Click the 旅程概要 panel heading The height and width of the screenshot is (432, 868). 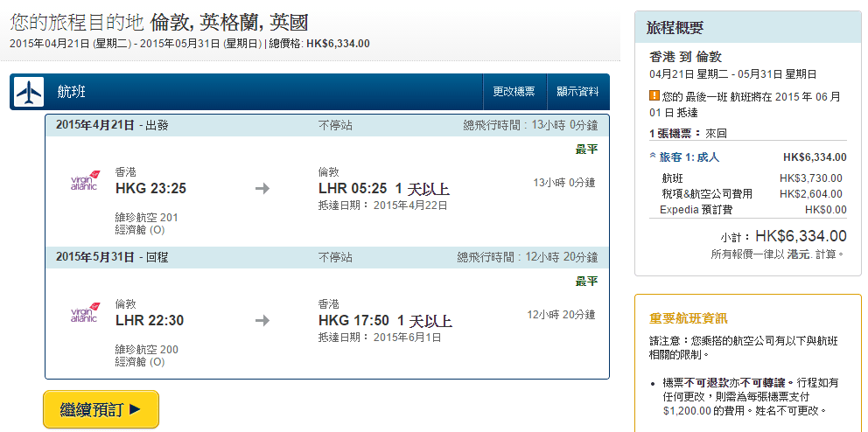pyautogui.click(x=675, y=28)
